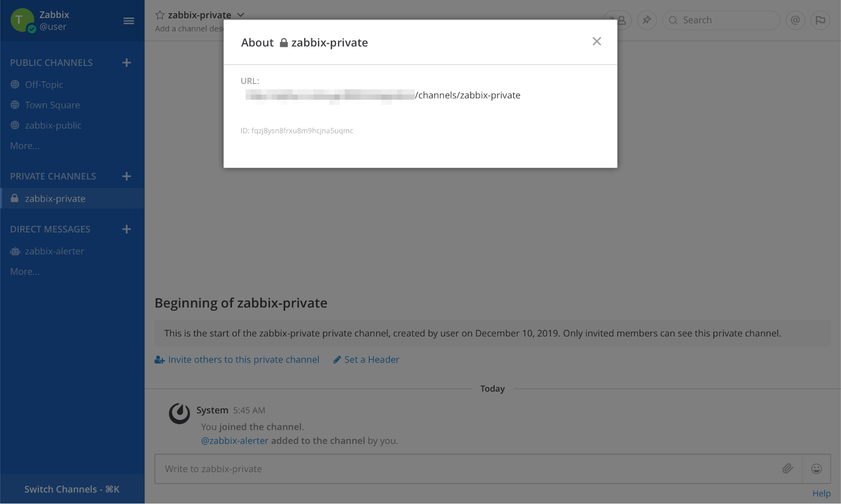Click the Set a Header link

click(x=371, y=360)
